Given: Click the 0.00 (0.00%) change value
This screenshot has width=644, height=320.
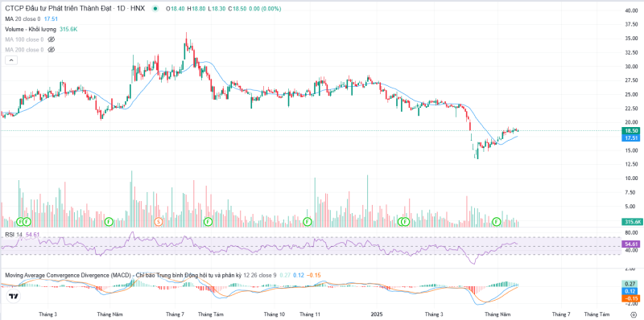Looking at the screenshot, I should (x=266, y=9).
